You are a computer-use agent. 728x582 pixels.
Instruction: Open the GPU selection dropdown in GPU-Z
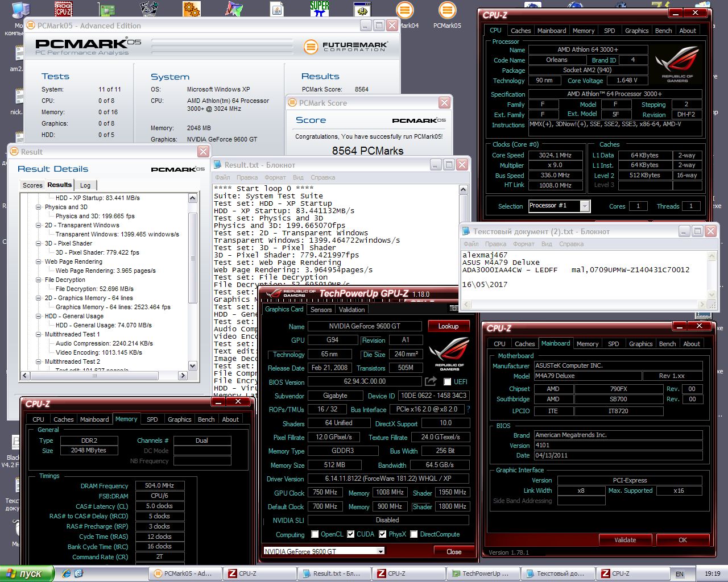380,551
